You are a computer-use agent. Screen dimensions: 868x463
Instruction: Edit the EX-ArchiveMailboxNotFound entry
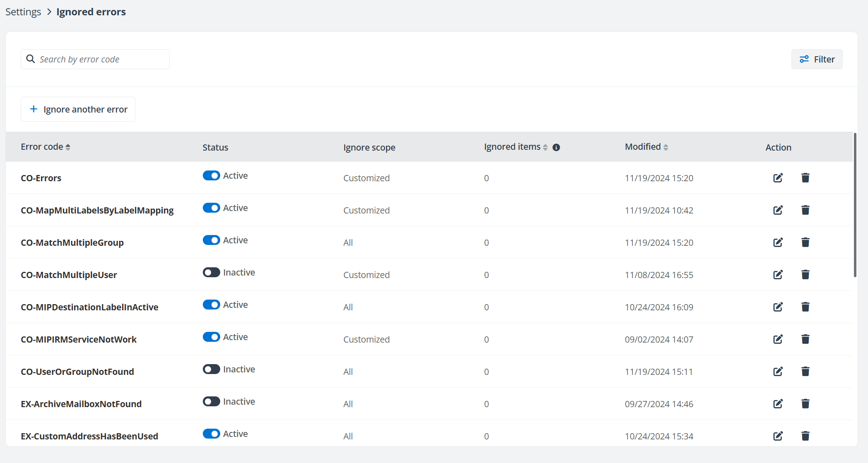(x=778, y=404)
